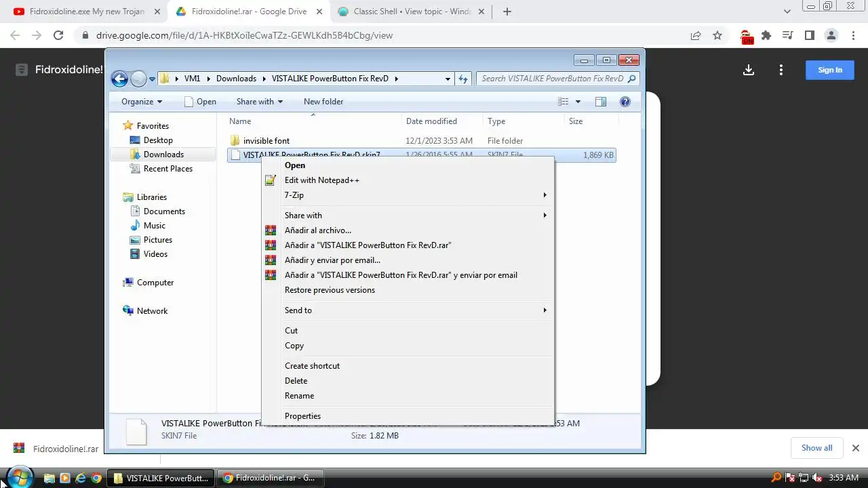Choose Rename in the context menu
Screen dimensions: 868x488
click(x=408, y=396)
